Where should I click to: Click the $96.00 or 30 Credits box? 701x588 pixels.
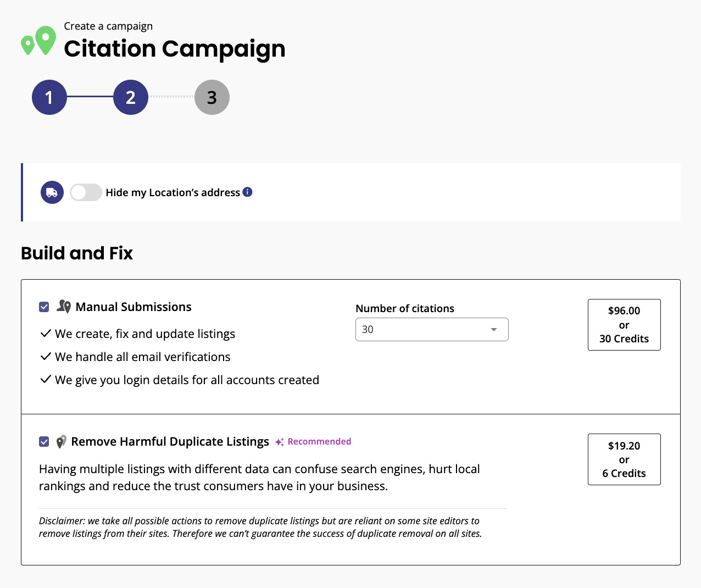click(624, 325)
